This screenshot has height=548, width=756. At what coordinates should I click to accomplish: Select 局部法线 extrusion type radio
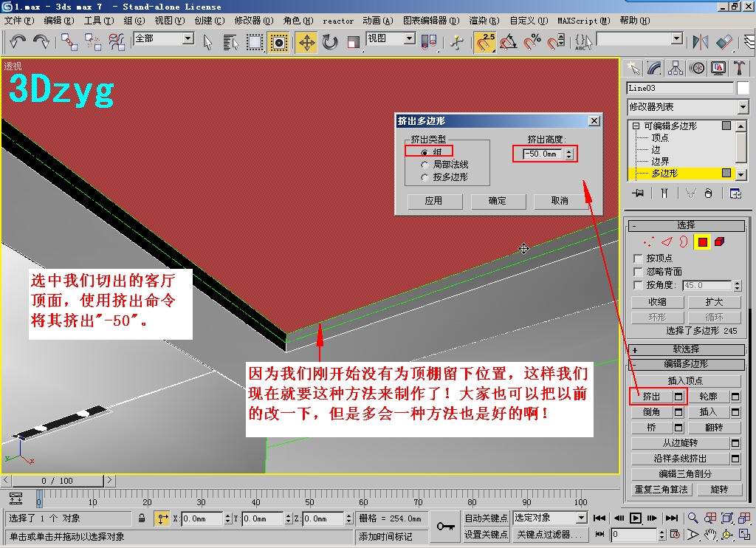425,165
